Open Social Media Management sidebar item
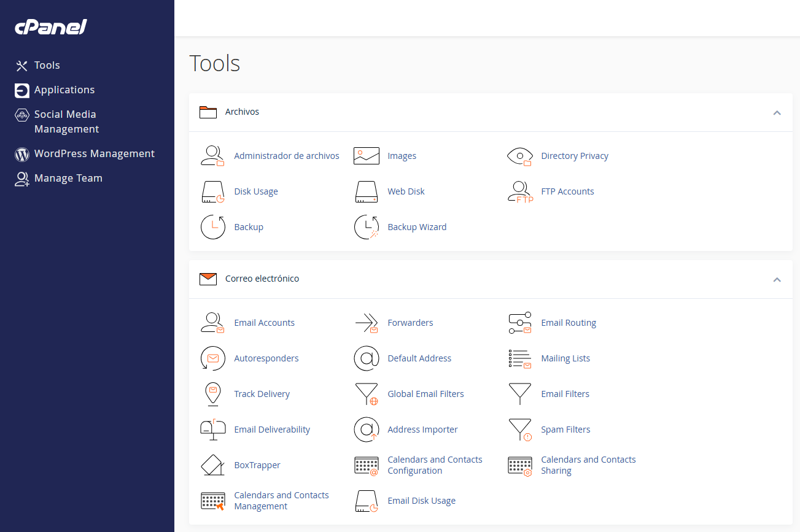Image resolution: width=800 pixels, height=532 pixels. pos(66,121)
